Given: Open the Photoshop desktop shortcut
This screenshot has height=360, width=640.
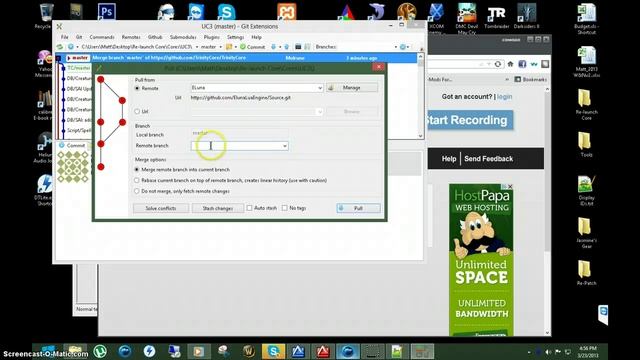Looking at the screenshot, I should 107,11.
